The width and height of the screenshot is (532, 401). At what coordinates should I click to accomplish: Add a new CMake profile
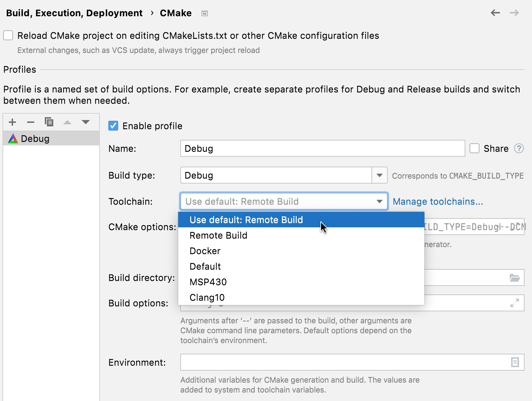12,122
